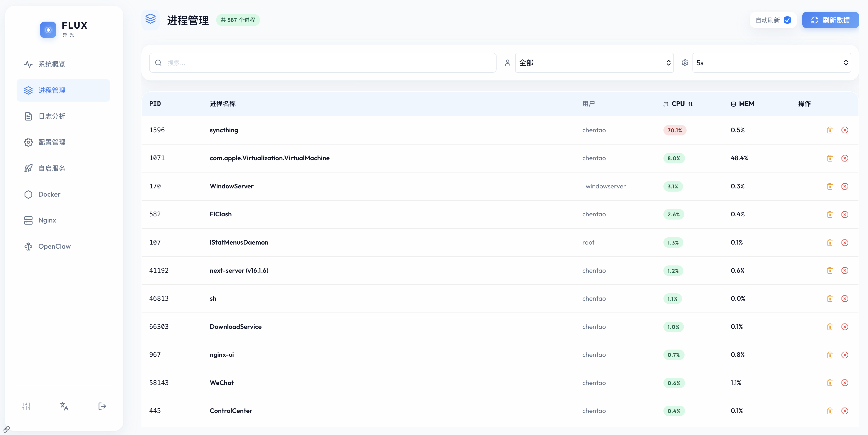Click the trash icon for WindowServer row
This screenshot has height=435, width=868.
tap(830, 186)
